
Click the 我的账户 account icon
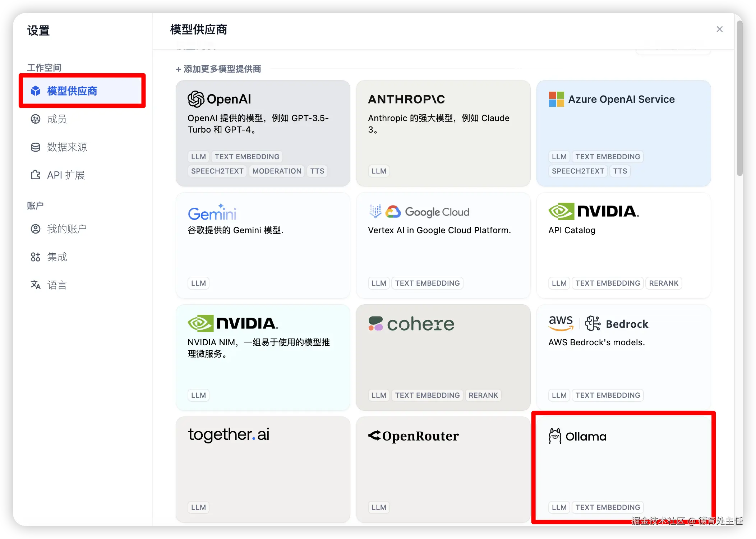[36, 229]
